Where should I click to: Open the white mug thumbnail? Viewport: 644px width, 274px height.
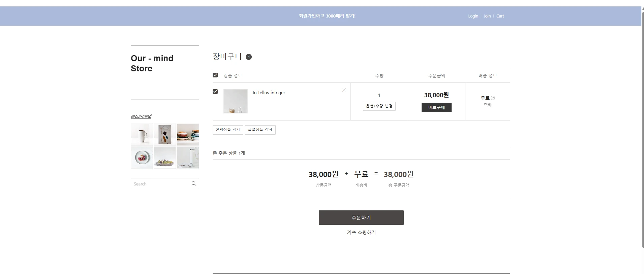(142, 134)
